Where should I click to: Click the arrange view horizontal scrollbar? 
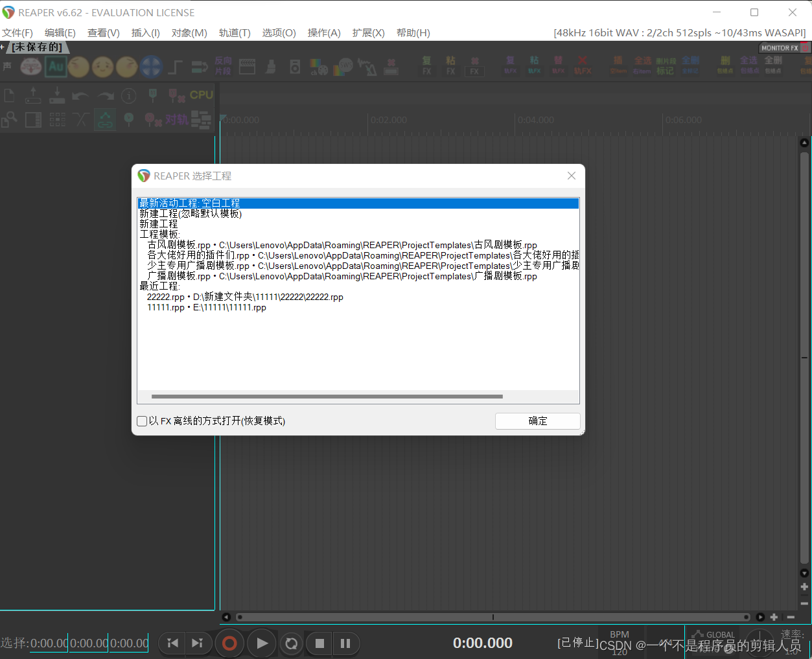(x=493, y=617)
